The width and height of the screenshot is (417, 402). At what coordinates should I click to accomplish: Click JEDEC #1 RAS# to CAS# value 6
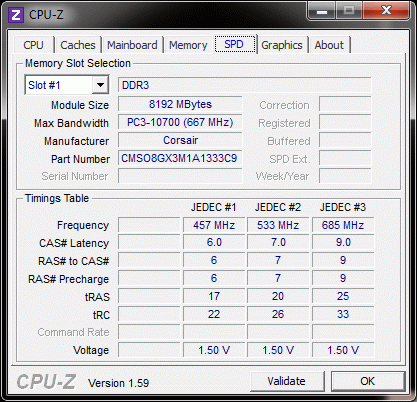pyautogui.click(x=214, y=260)
